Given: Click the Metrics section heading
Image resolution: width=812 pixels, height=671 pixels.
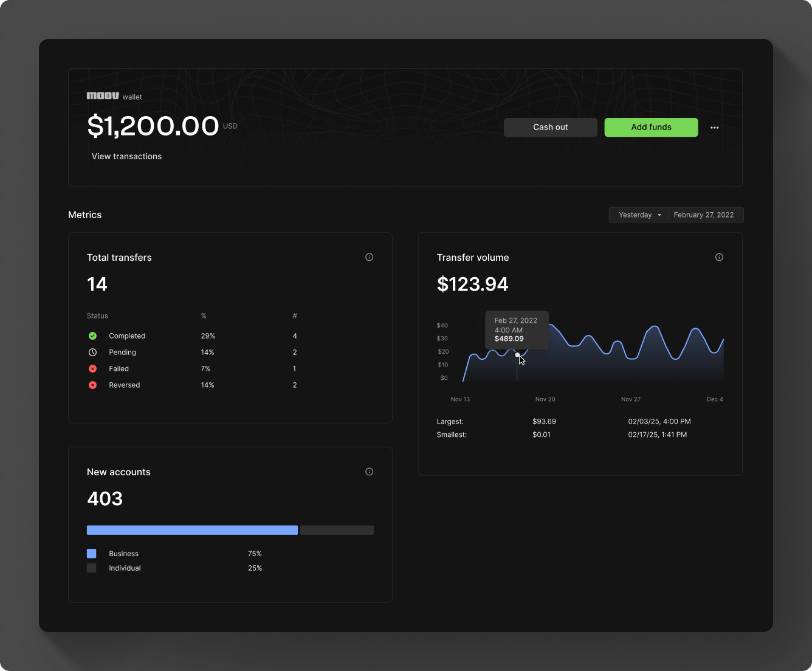Looking at the screenshot, I should (x=85, y=215).
